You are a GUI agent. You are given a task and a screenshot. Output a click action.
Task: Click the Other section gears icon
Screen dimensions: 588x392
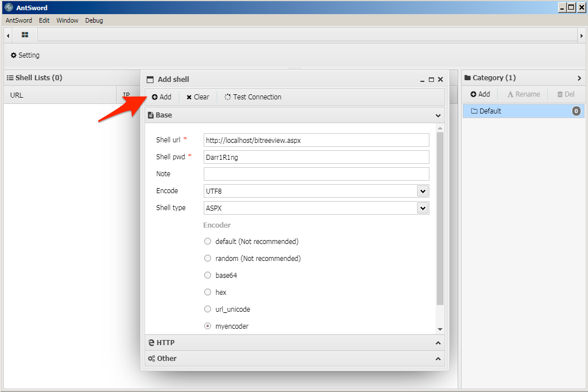tap(151, 359)
